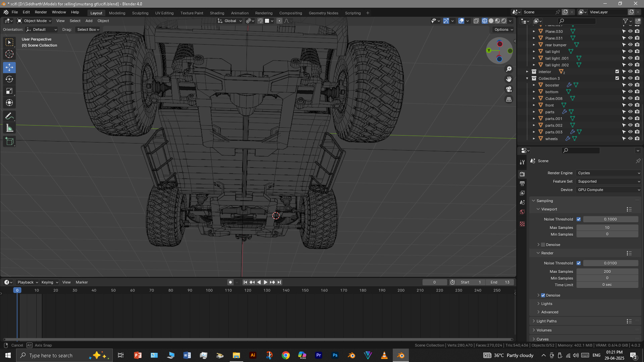Viewport: 644px width, 362px height.
Task: Open the outliner filter funnel
Action: point(625,21)
